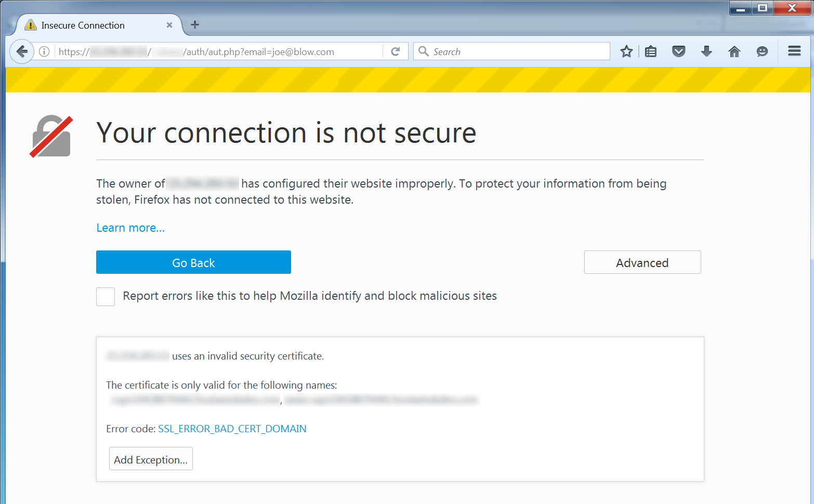Open the hamburger menu
This screenshot has height=504, width=814.
(794, 51)
